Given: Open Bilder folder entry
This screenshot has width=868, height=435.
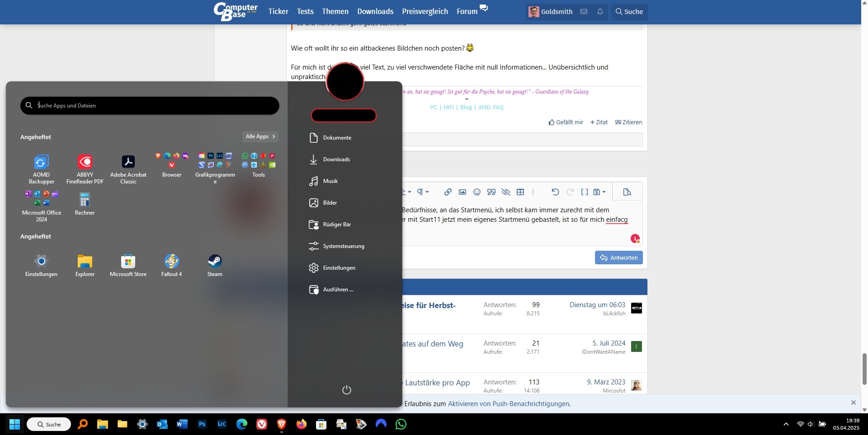Looking at the screenshot, I should 323,203.
